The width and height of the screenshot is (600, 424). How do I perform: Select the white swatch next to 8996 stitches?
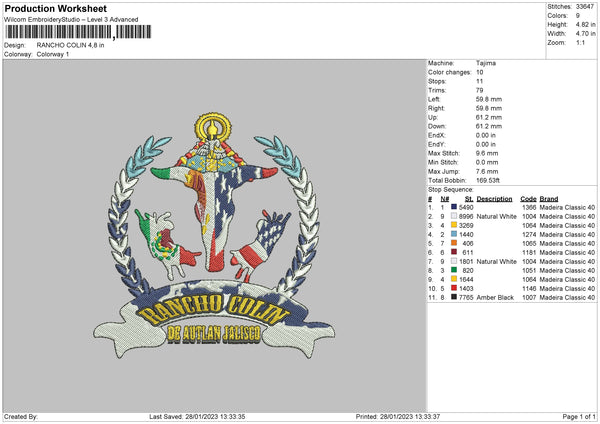454,216
